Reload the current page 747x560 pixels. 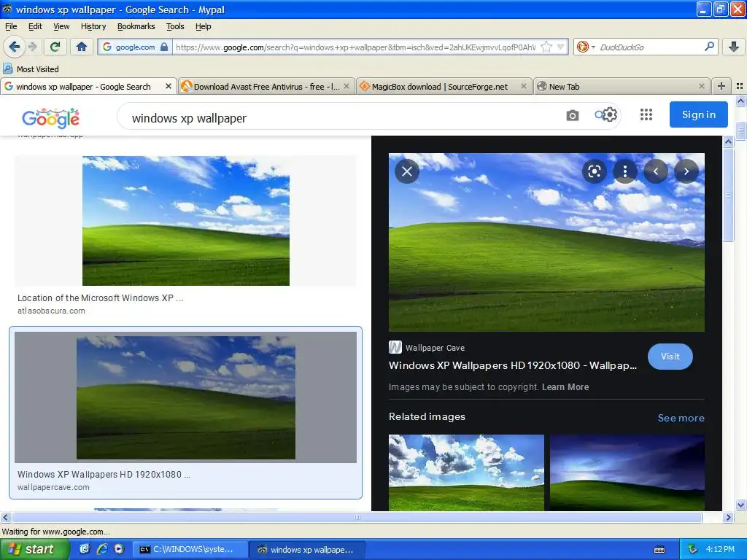pyautogui.click(x=55, y=47)
